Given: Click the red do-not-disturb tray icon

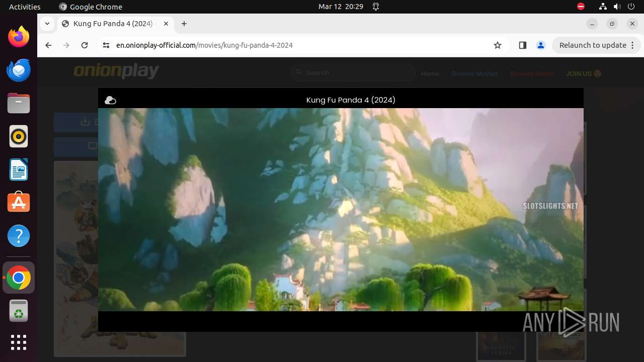Looking at the screenshot, I should coord(581,7).
